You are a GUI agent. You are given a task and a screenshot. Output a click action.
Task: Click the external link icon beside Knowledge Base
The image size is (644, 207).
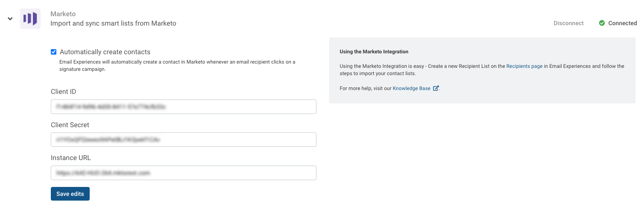point(436,88)
